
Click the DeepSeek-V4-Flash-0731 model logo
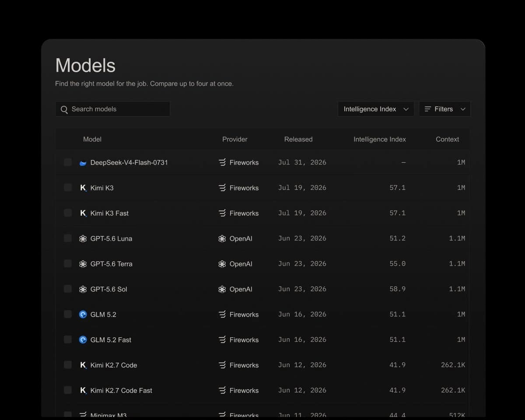coord(83,163)
